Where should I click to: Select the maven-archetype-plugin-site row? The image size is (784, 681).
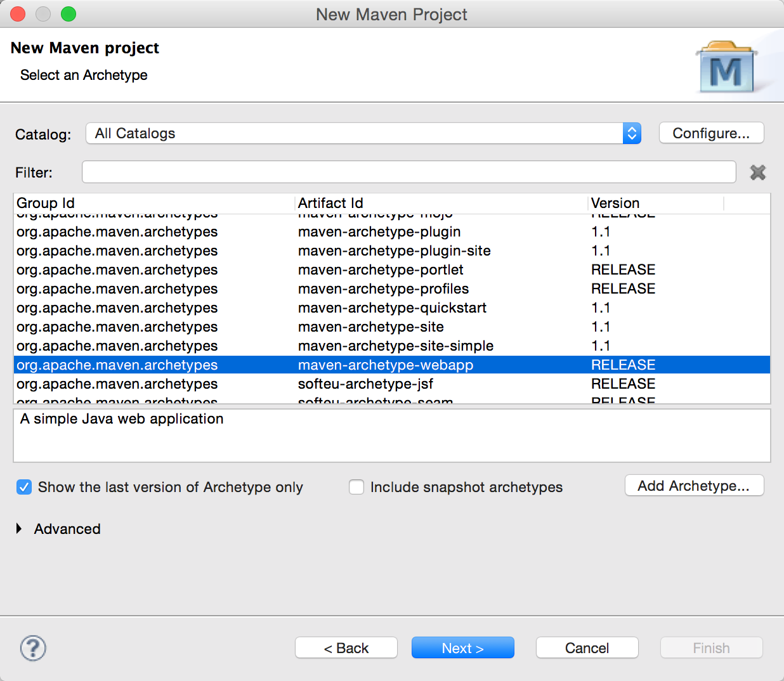click(x=392, y=250)
